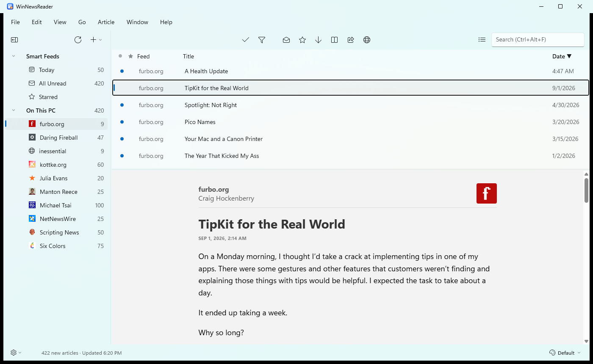Click the scroll down arrow in article pane
The image size is (593, 364).
586,341
